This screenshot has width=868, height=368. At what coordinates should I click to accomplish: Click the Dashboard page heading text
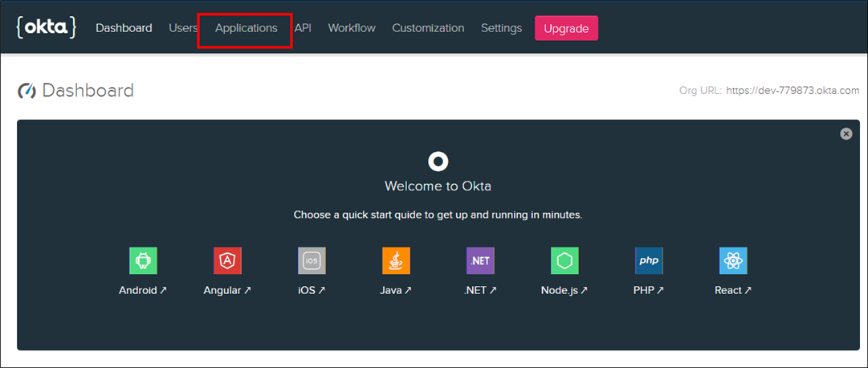(x=88, y=90)
